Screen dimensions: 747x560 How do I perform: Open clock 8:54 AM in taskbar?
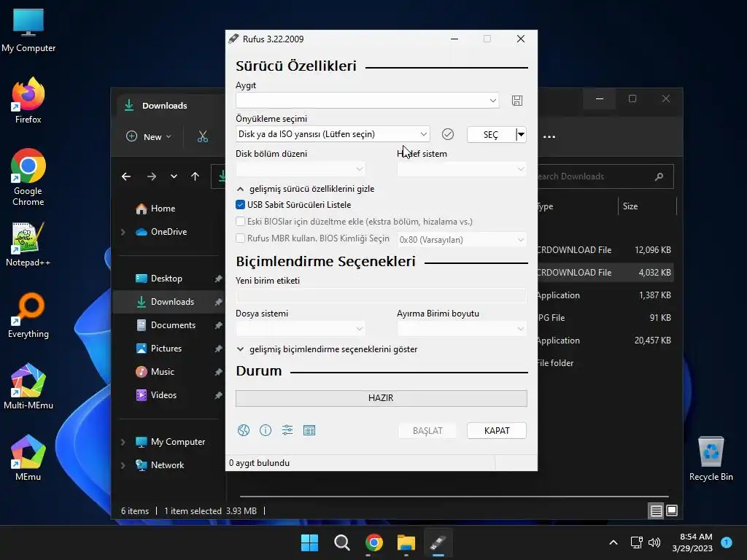point(692,542)
